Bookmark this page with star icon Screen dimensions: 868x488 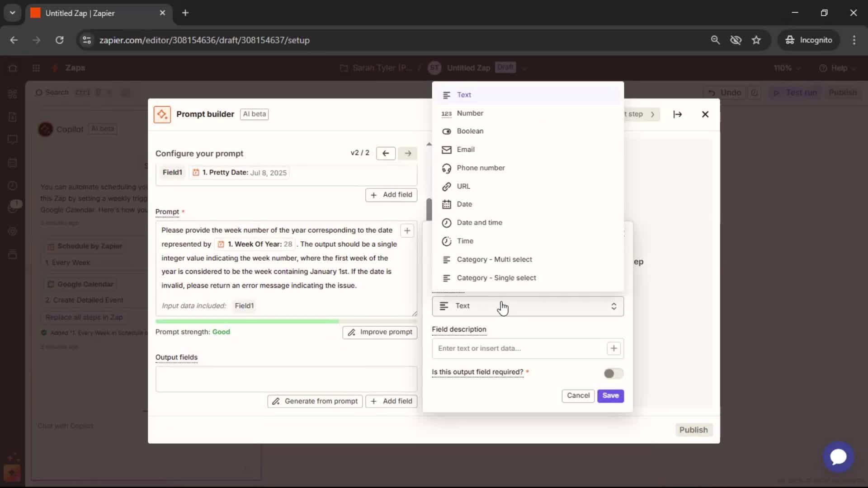click(756, 40)
